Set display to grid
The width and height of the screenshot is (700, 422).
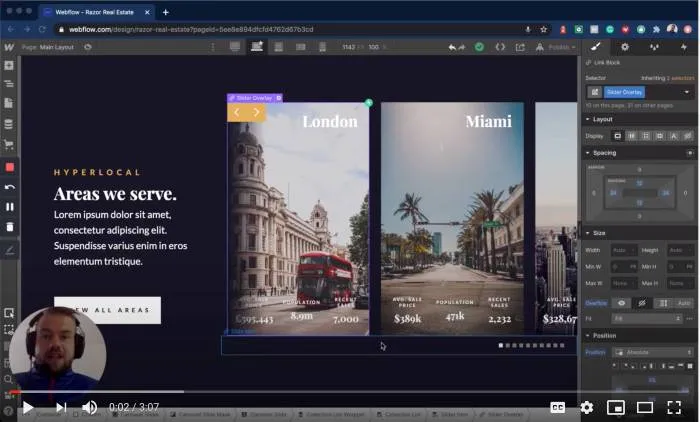(646, 136)
